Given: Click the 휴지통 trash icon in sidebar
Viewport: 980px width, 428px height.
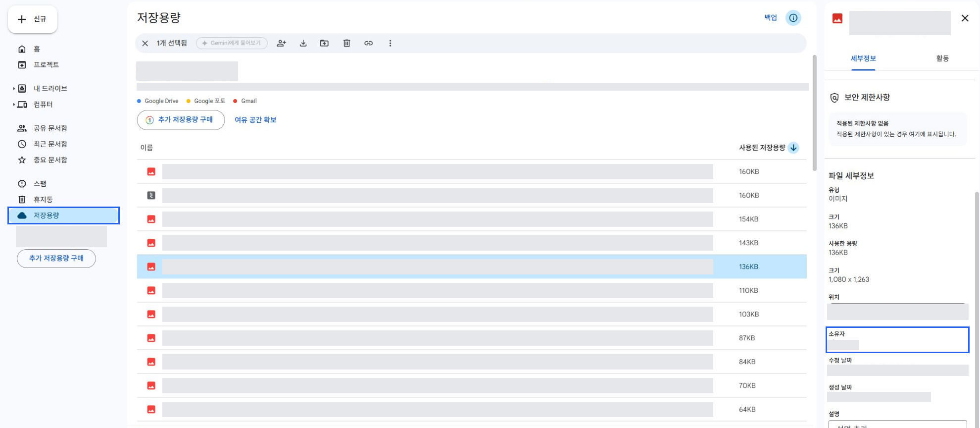Looking at the screenshot, I should tap(22, 200).
